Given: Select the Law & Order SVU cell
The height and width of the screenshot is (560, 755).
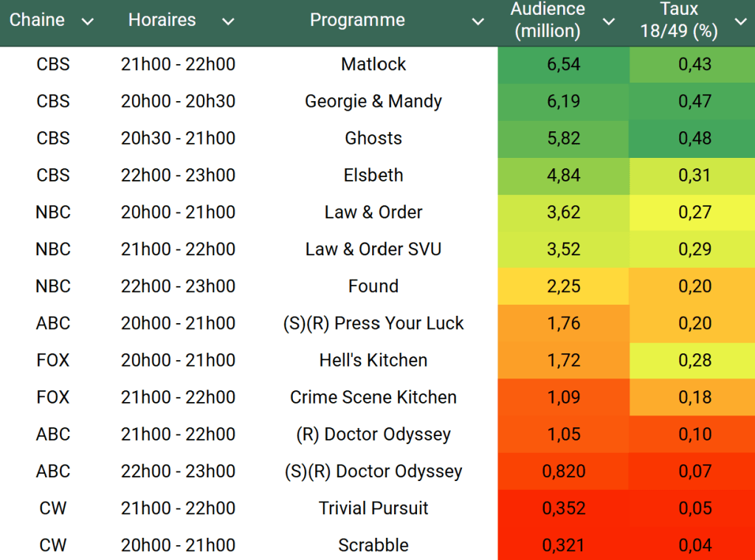Looking at the screenshot, I should (x=373, y=249).
